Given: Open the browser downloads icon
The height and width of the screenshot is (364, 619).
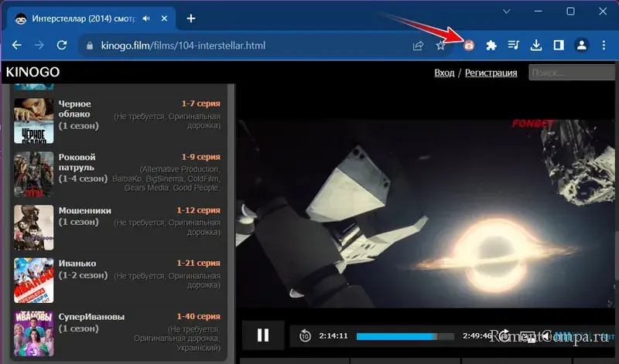Looking at the screenshot, I should [x=535, y=46].
